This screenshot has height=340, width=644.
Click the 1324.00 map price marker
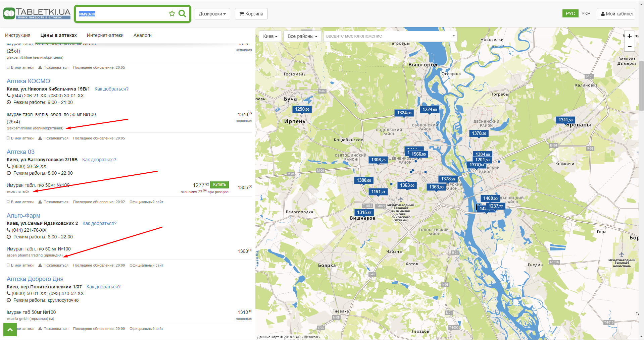click(x=404, y=113)
